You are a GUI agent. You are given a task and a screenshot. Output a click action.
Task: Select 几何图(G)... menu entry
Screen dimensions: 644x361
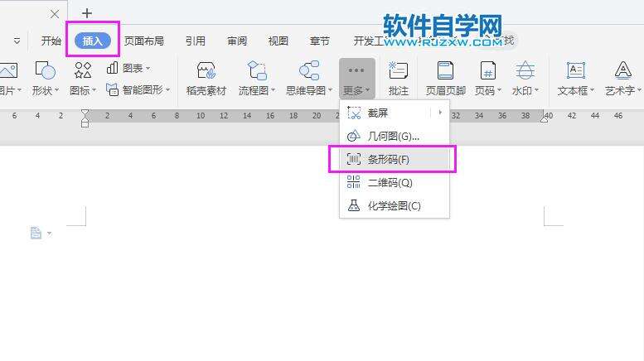click(395, 136)
